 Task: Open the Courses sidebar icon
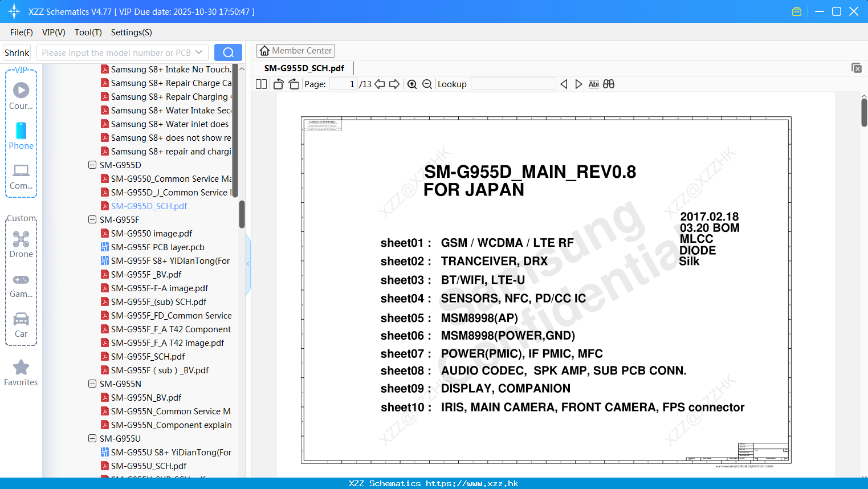point(21,96)
